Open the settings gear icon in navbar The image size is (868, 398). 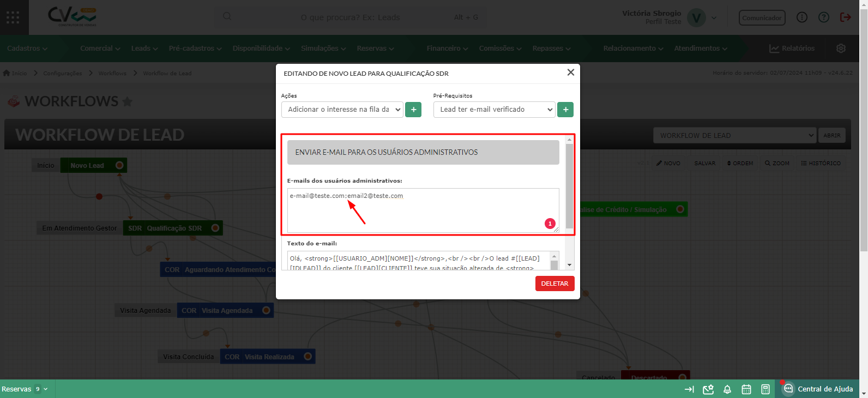point(841,49)
